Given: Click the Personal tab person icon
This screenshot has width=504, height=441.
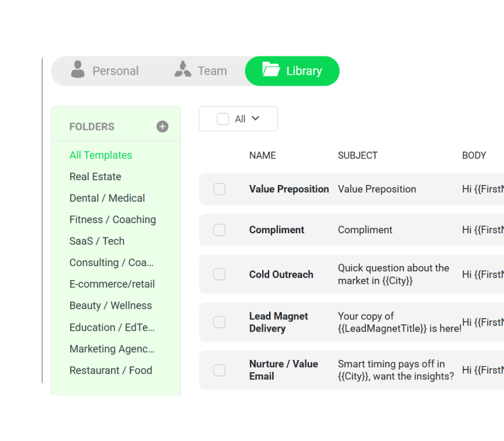Looking at the screenshot, I should click(x=78, y=70).
